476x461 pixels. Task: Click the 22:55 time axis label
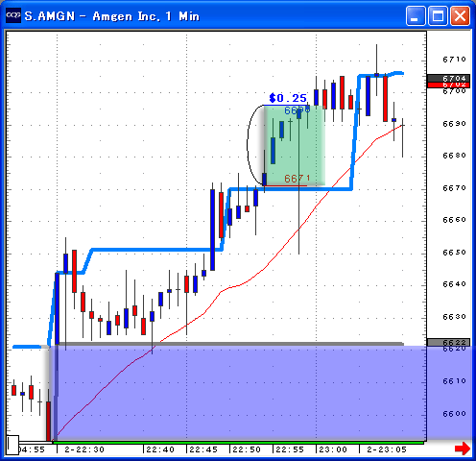tap(290, 449)
